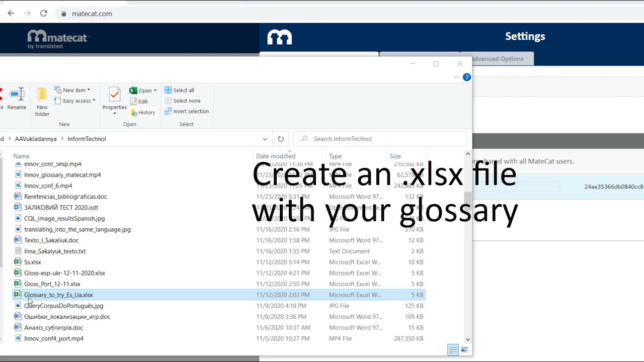
Task: Reload the matecat.com page
Action: 44,14
